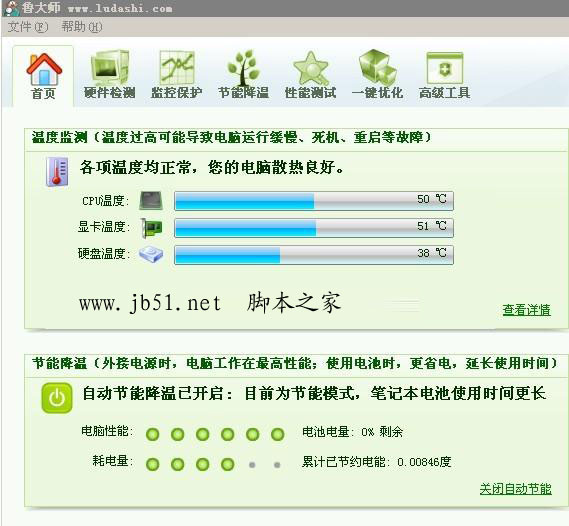Select the 节能降温 tree icon
This screenshot has width=569, height=526.
(243, 67)
